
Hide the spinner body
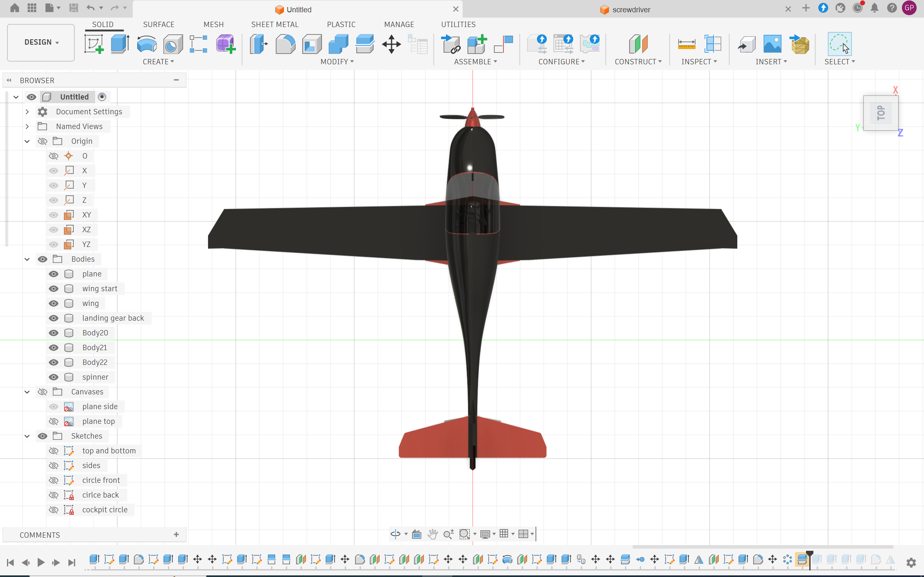click(54, 377)
